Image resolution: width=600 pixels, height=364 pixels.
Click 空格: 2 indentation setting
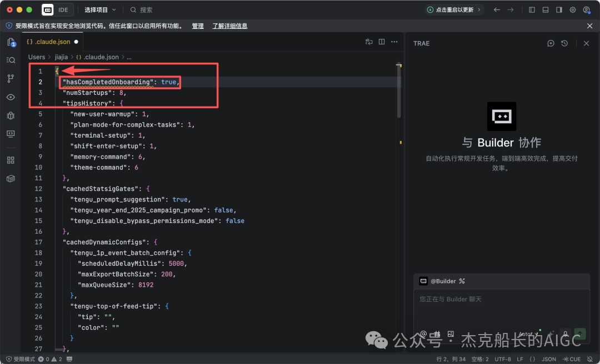(480, 359)
